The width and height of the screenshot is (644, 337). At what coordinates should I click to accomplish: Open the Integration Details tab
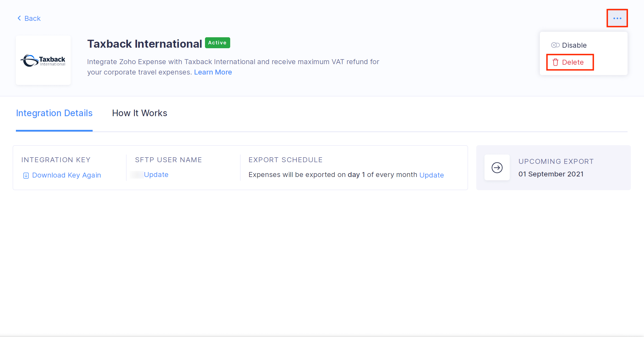[x=54, y=113]
